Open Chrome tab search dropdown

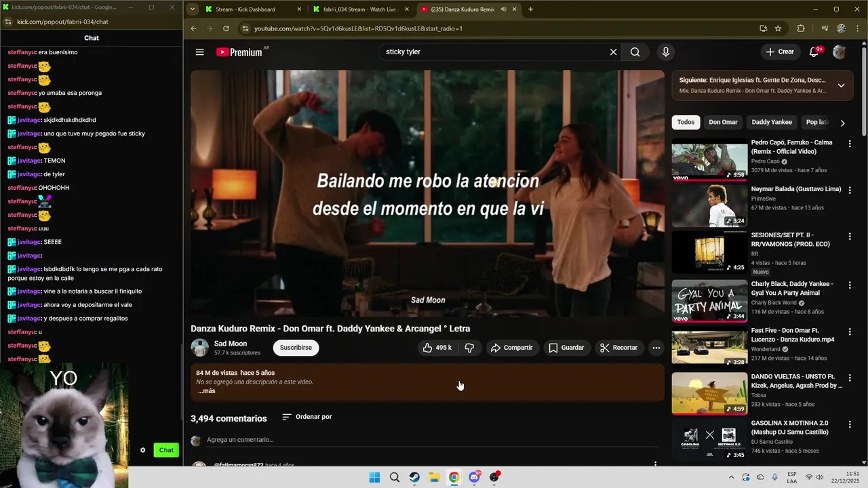point(193,9)
